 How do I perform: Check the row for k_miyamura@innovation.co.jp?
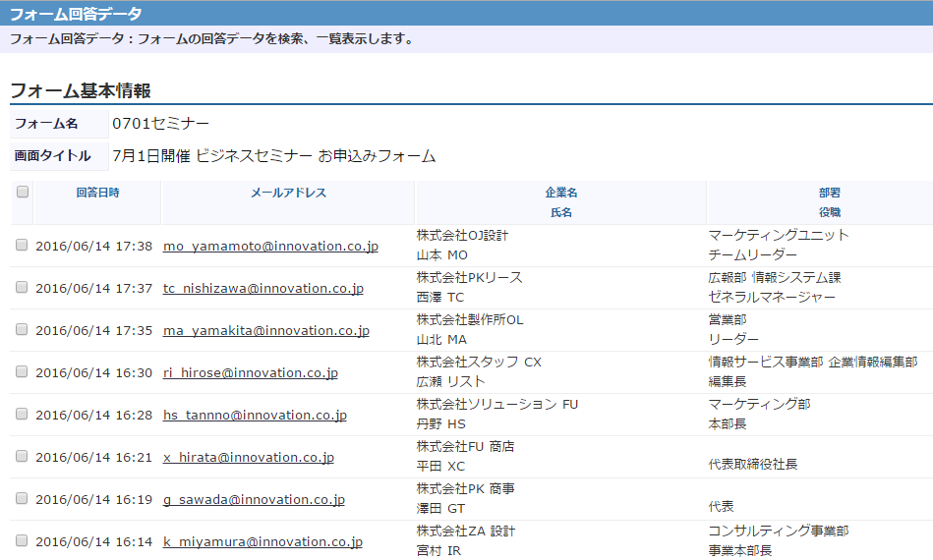(x=22, y=540)
